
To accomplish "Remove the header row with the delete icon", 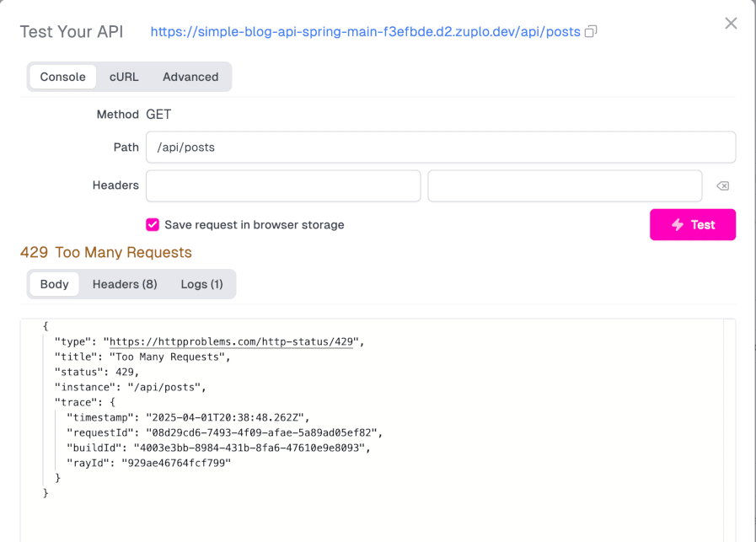I will [x=722, y=186].
